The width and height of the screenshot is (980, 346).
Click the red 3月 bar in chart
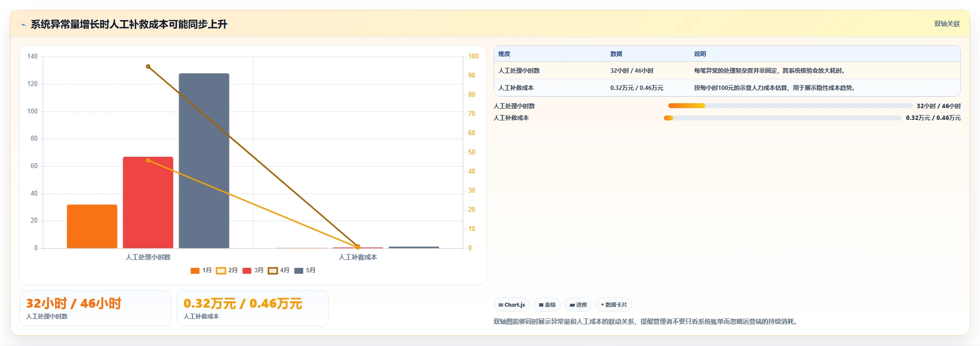[x=148, y=202]
